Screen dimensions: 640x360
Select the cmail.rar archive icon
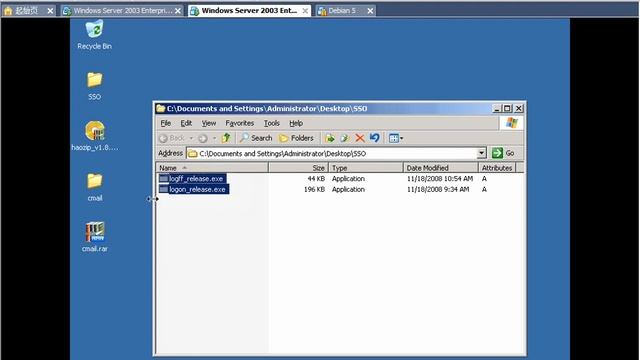coord(95,238)
